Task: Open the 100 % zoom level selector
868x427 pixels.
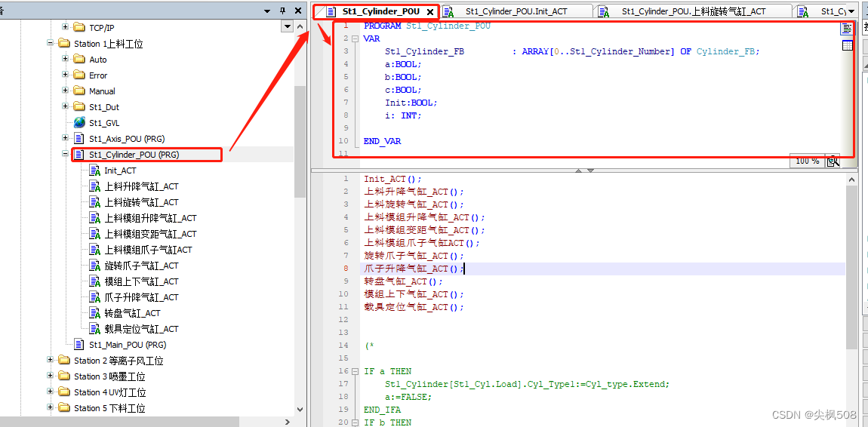Action: tap(808, 161)
